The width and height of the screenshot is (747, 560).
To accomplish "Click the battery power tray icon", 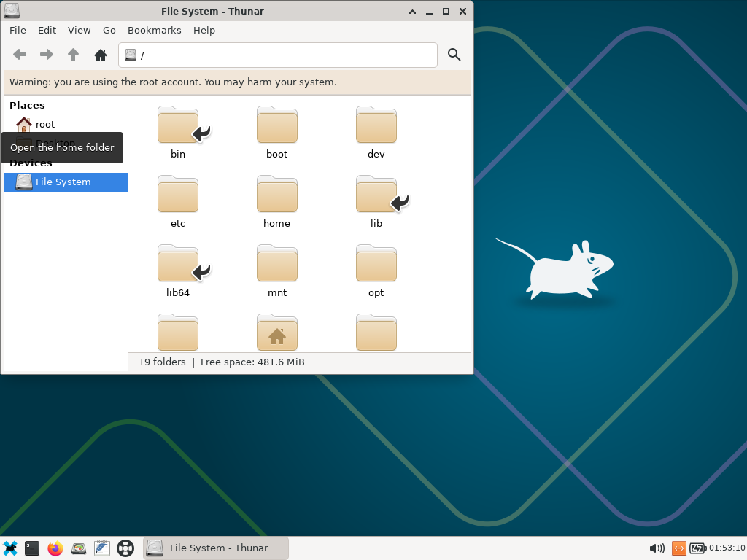I will click(x=698, y=548).
